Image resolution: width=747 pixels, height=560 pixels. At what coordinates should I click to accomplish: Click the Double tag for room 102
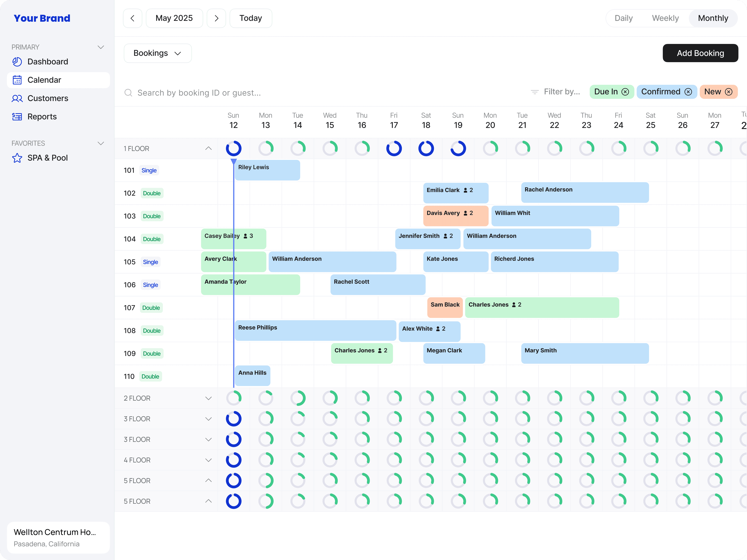pos(152,193)
